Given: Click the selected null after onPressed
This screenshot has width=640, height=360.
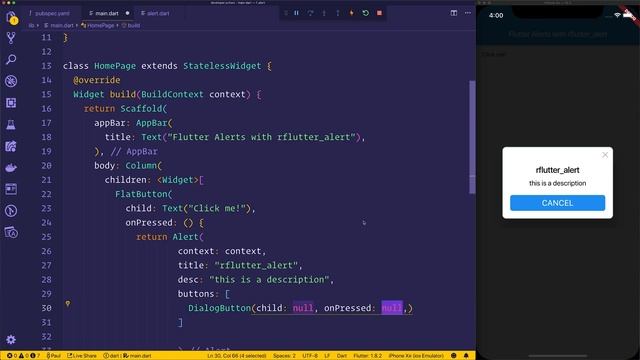Looking at the screenshot, I should (x=392, y=308).
